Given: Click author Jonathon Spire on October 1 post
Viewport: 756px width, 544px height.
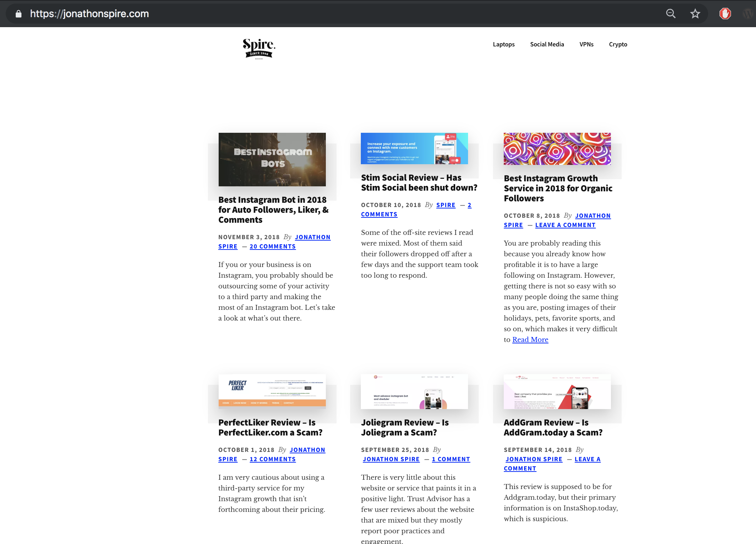Looking at the screenshot, I should click(307, 450).
